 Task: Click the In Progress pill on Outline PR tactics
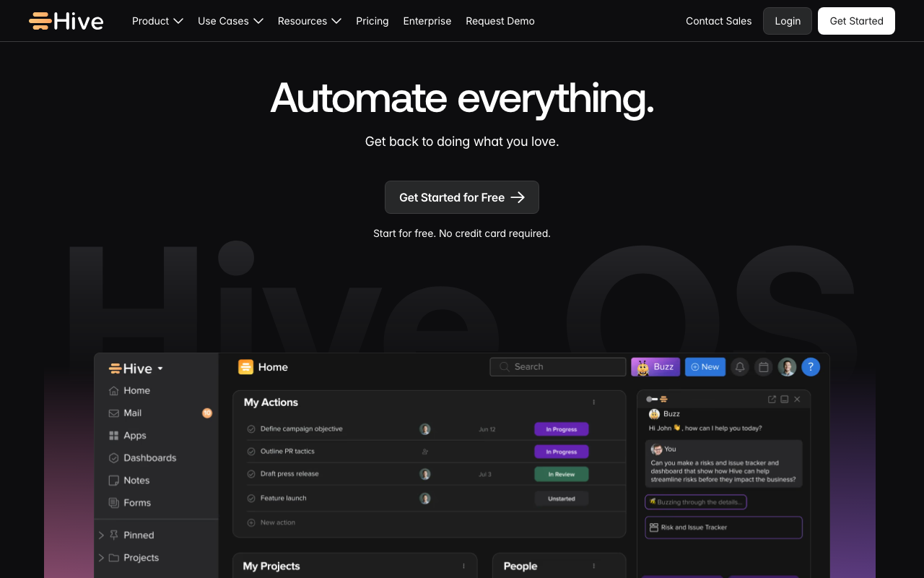(562, 452)
